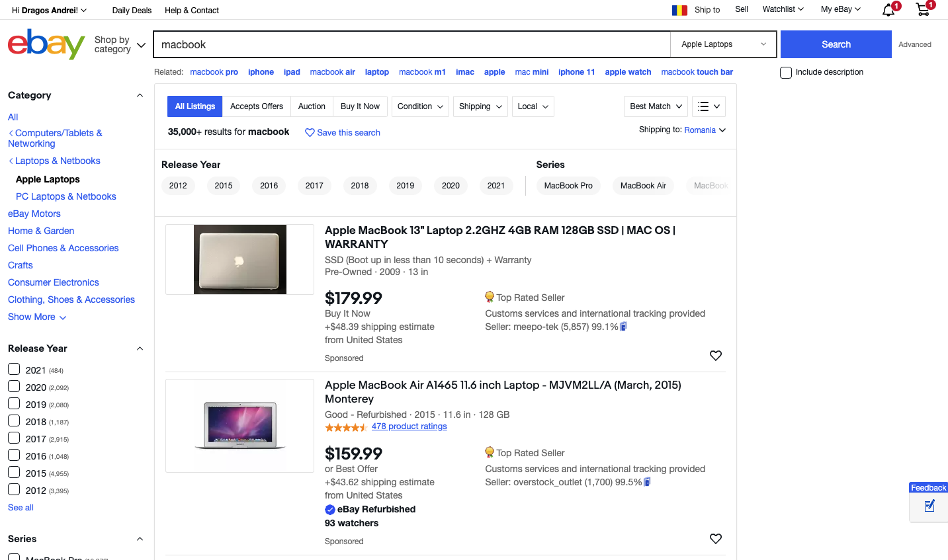
Task: Open the Apple MacBook 13" listing thumbnail
Action: 239,259
